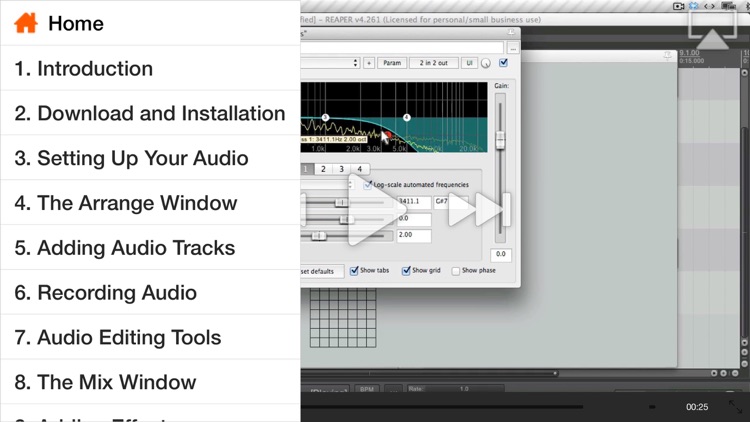Open chapter 4. The Arrange Window
Screen dimensions: 750x422
click(x=150, y=203)
